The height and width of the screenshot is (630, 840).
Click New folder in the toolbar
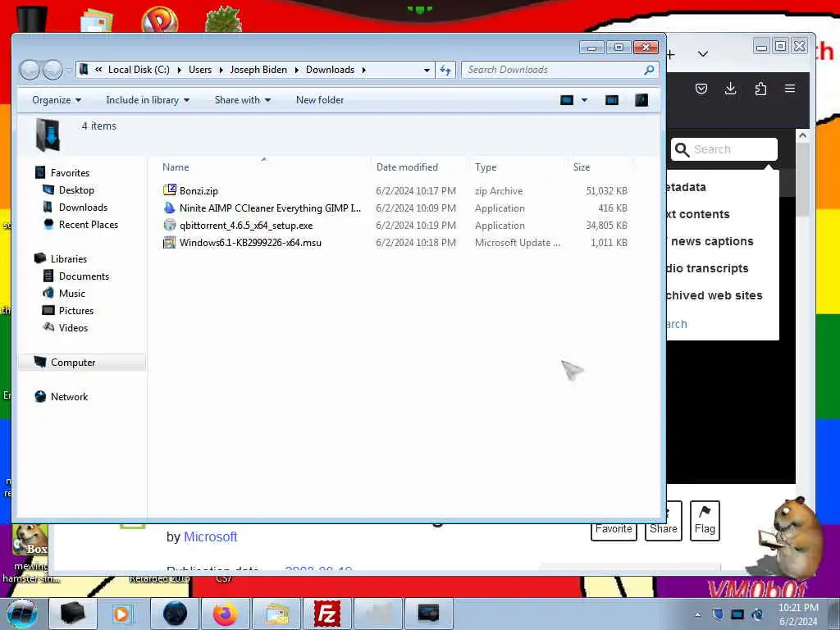tap(320, 100)
